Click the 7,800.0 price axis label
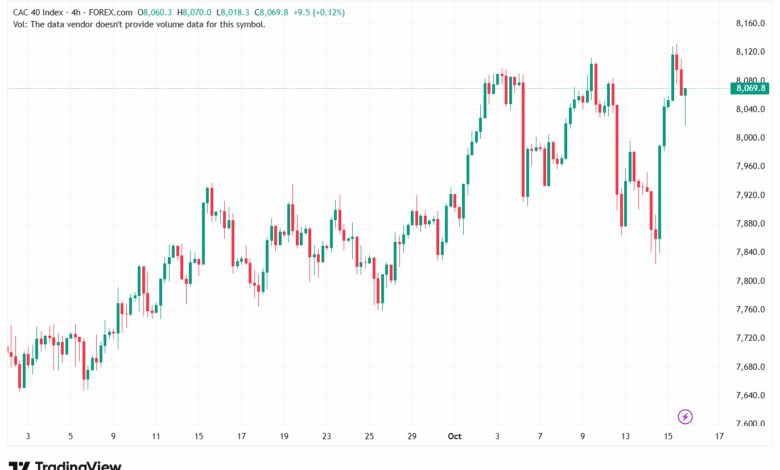The height and width of the screenshot is (470, 780). click(x=750, y=281)
